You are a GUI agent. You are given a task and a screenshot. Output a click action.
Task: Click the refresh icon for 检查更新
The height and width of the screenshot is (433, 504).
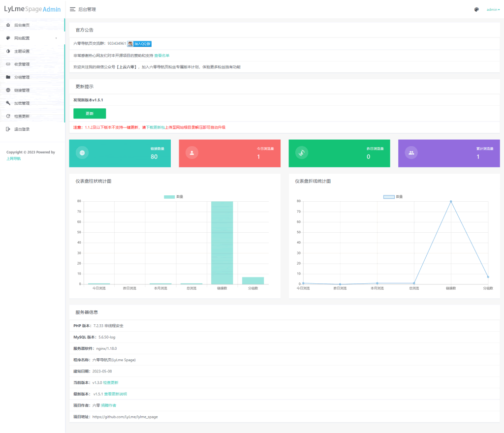point(8,116)
